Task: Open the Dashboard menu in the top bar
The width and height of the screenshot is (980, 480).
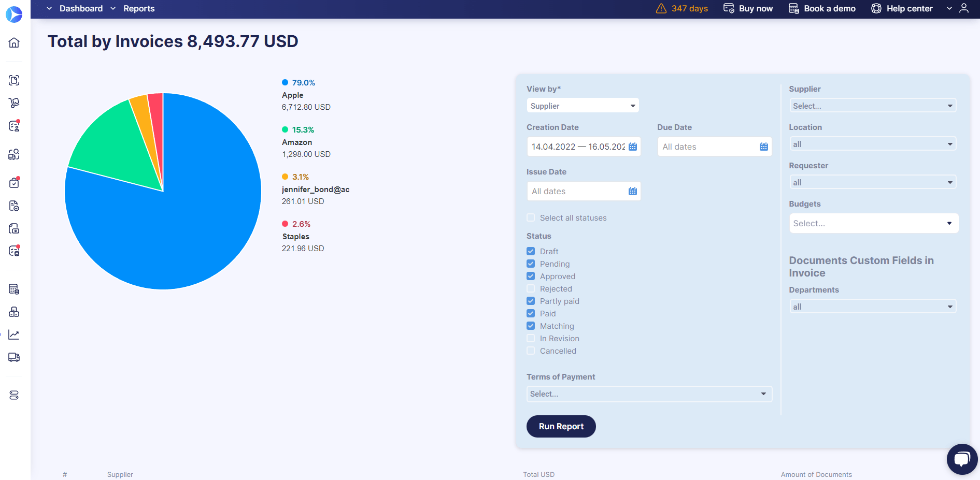Action: click(x=81, y=8)
